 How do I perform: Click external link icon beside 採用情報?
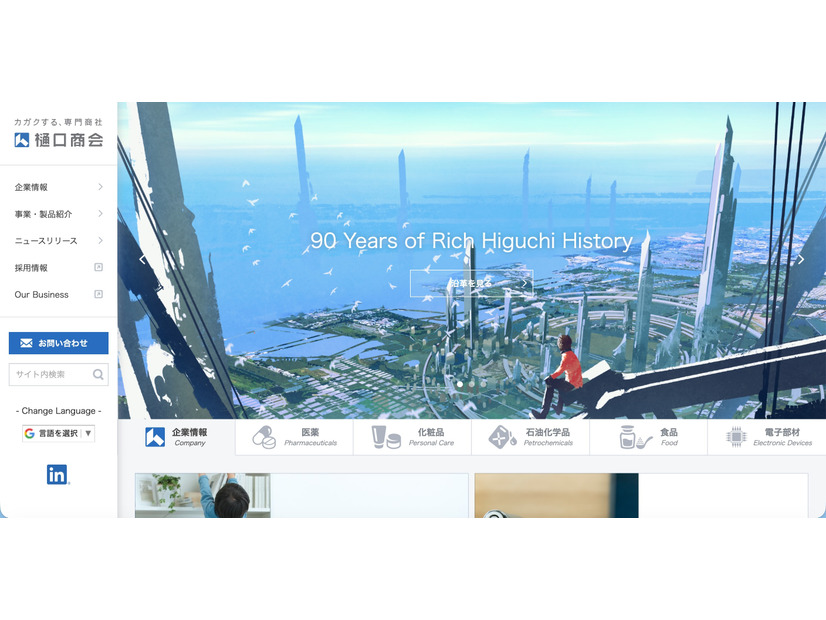pyautogui.click(x=99, y=267)
